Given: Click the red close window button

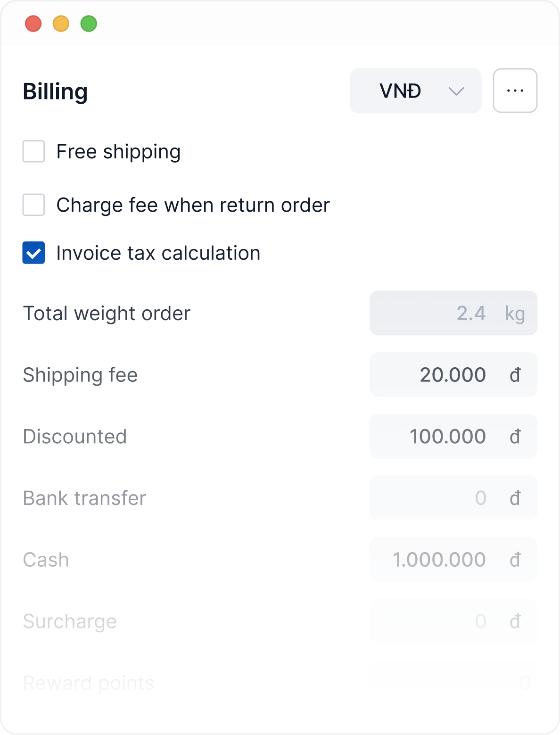Looking at the screenshot, I should [x=33, y=24].
